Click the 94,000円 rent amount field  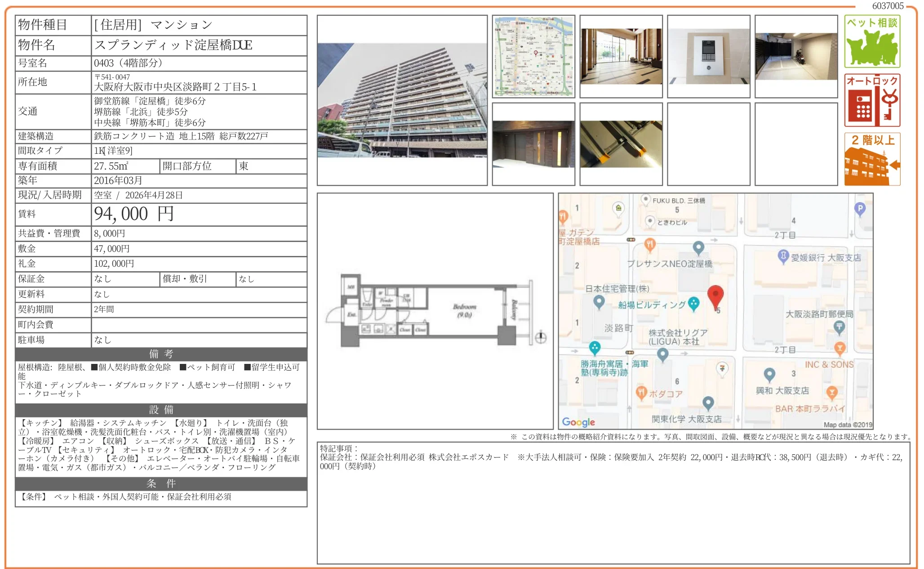click(x=133, y=214)
